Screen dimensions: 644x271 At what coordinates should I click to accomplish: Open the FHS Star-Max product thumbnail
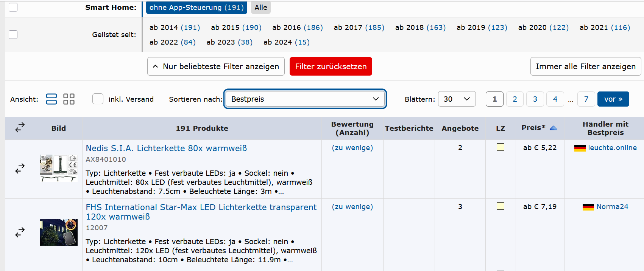[59, 232]
